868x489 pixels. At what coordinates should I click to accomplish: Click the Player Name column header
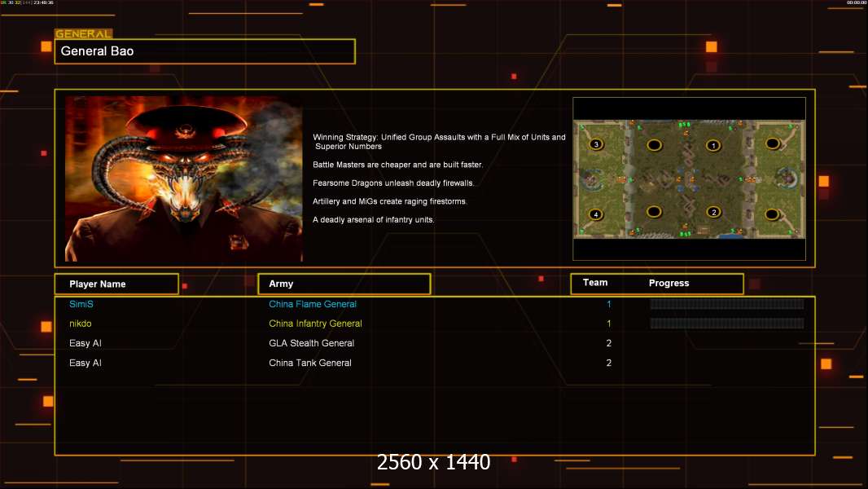click(x=116, y=284)
